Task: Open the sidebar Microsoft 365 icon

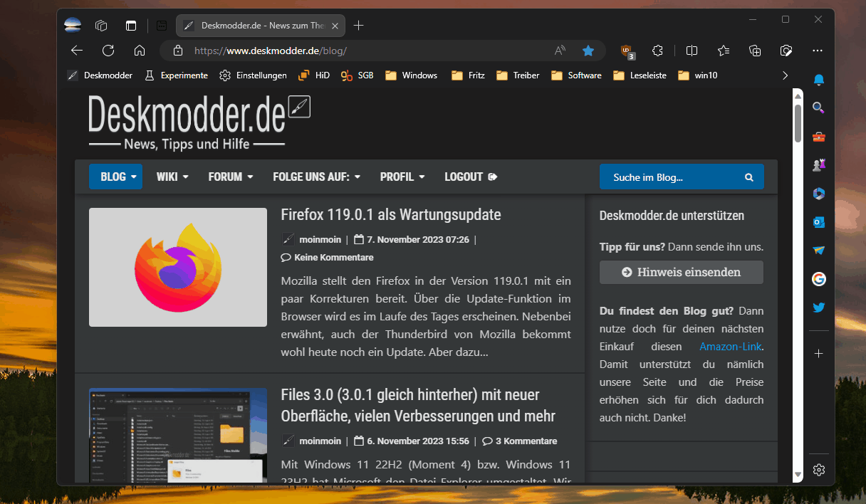Action: (819, 194)
